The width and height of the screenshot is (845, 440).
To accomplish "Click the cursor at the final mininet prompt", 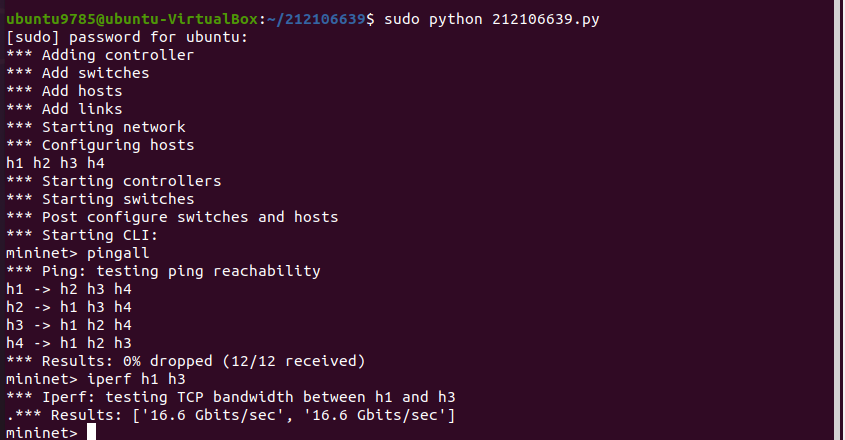I will tap(91, 432).
